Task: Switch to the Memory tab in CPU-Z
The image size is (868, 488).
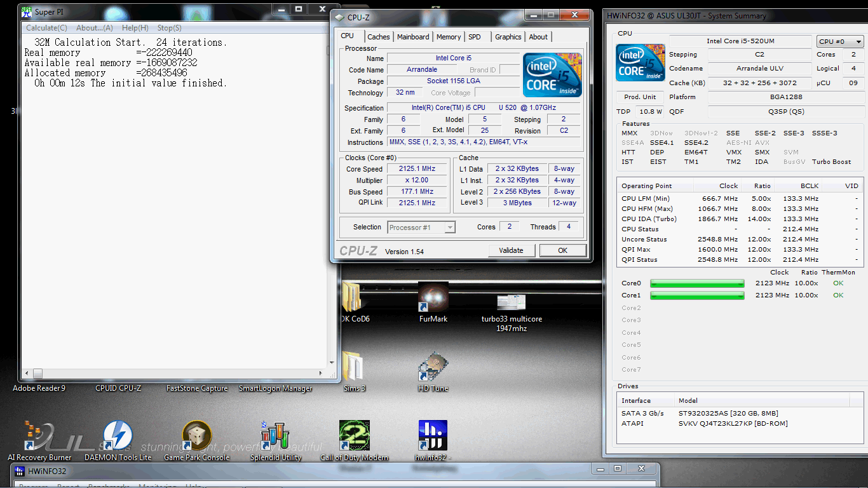Action: pyautogui.click(x=449, y=37)
